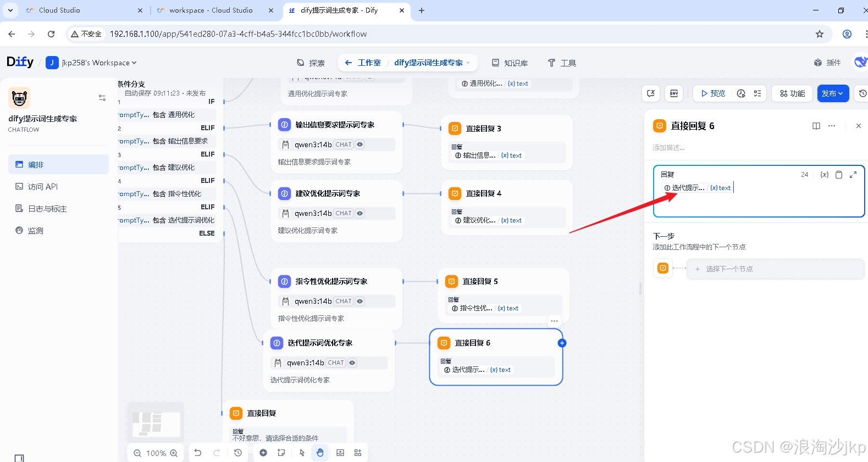Select the 直接回复 3 node
Viewport: 868px width, 462px height.
click(x=507, y=142)
